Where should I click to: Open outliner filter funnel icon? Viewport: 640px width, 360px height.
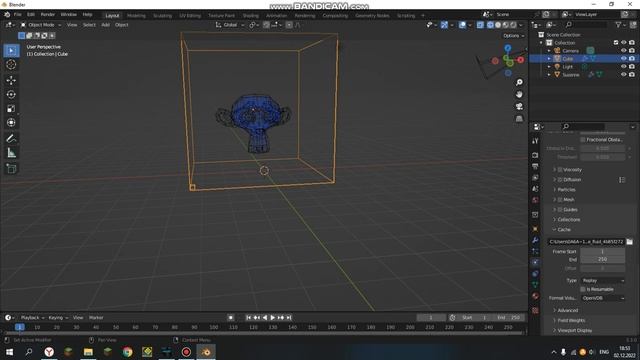pyautogui.click(x=619, y=25)
